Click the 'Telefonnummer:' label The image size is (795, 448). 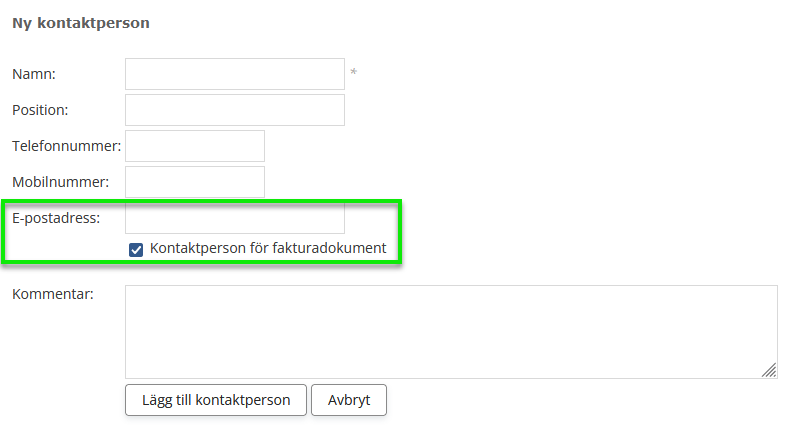pyautogui.click(x=66, y=146)
